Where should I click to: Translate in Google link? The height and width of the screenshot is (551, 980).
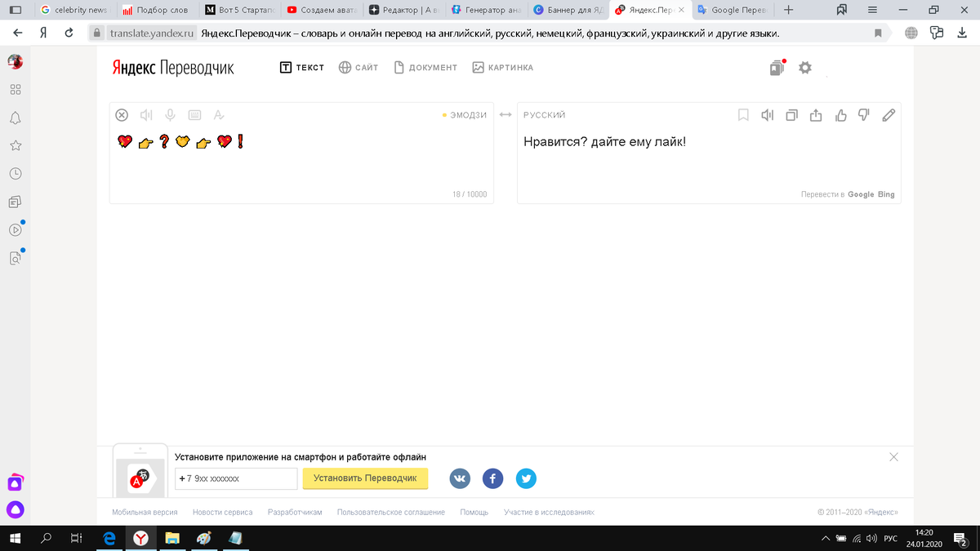861,194
